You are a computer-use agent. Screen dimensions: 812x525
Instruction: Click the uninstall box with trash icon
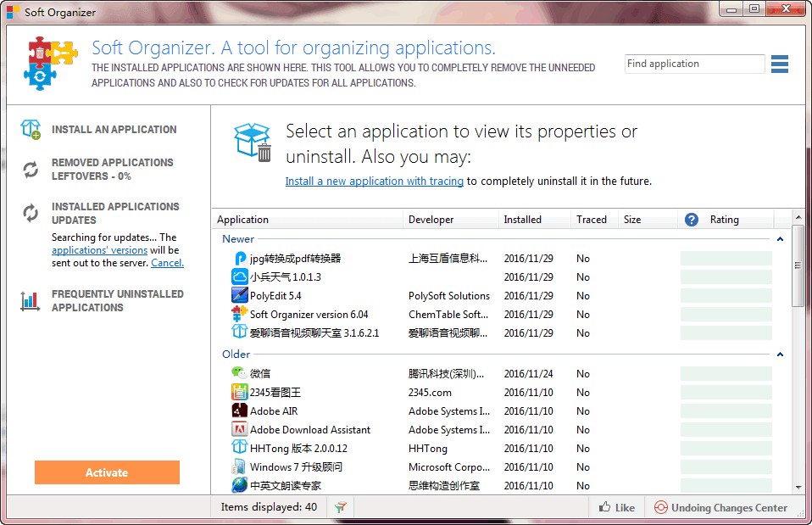tap(253, 142)
